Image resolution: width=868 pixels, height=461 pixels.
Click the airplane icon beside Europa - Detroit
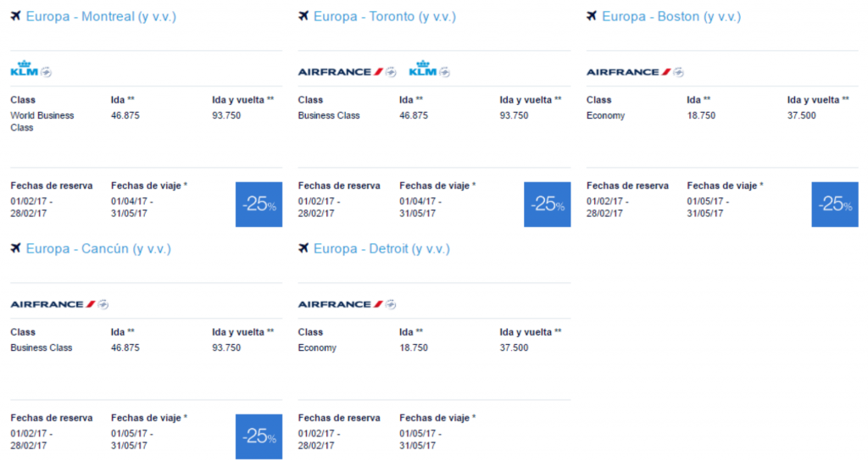(x=303, y=248)
